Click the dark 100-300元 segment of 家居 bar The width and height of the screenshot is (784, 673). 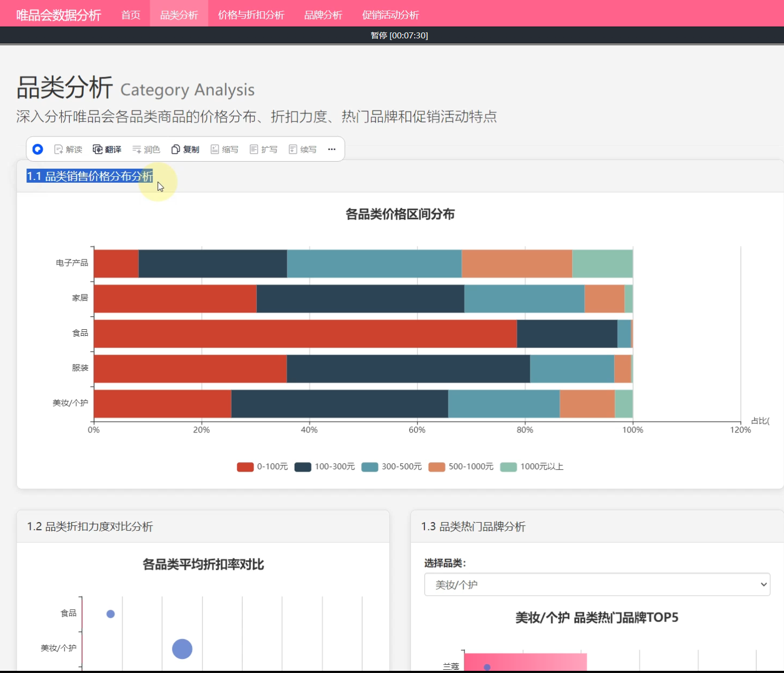(x=360, y=299)
